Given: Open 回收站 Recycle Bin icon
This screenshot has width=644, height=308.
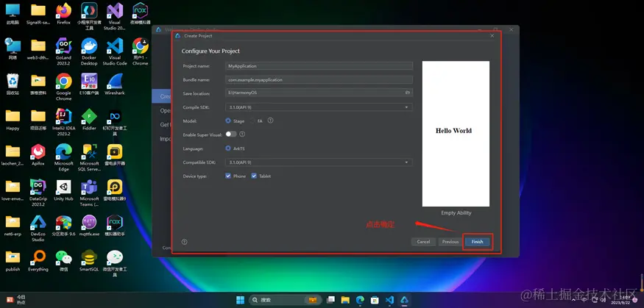Looking at the screenshot, I should point(13,84).
